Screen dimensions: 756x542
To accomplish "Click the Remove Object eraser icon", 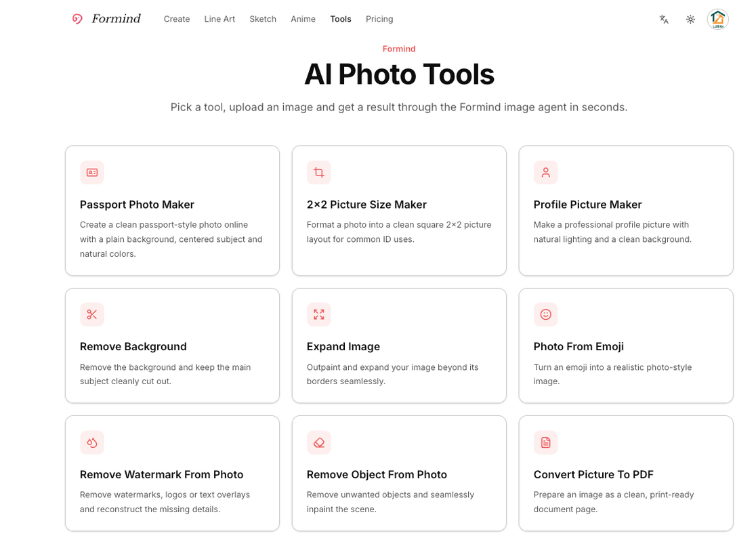I will (318, 442).
